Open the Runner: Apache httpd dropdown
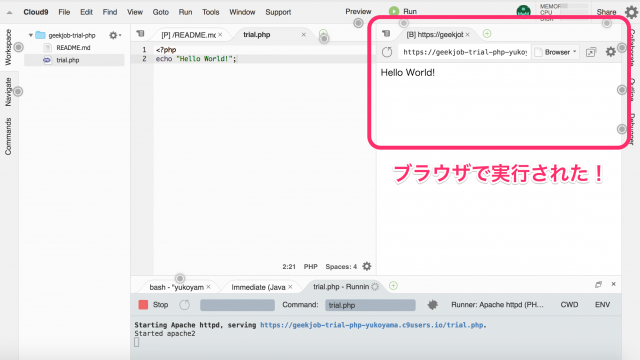640x360 pixels. point(497,305)
